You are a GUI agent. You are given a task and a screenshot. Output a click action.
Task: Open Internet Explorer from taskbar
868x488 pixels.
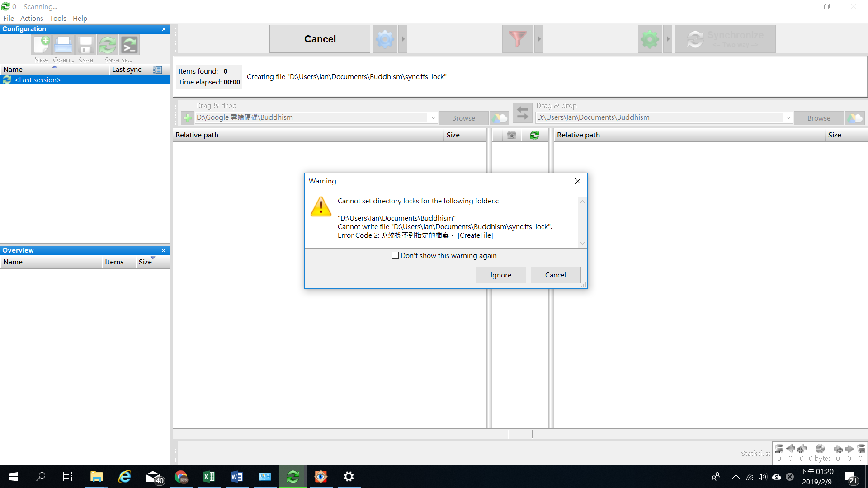pos(124,477)
